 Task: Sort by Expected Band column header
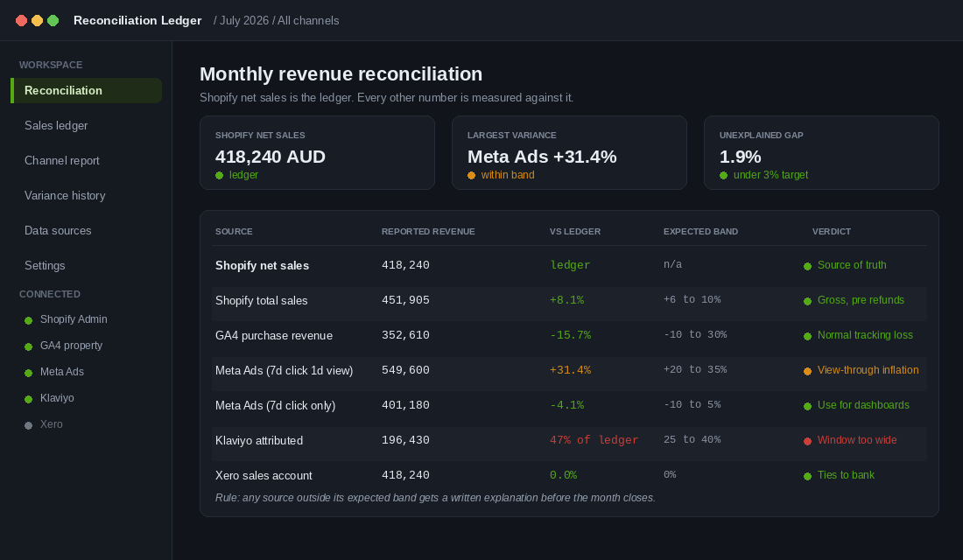(700, 232)
